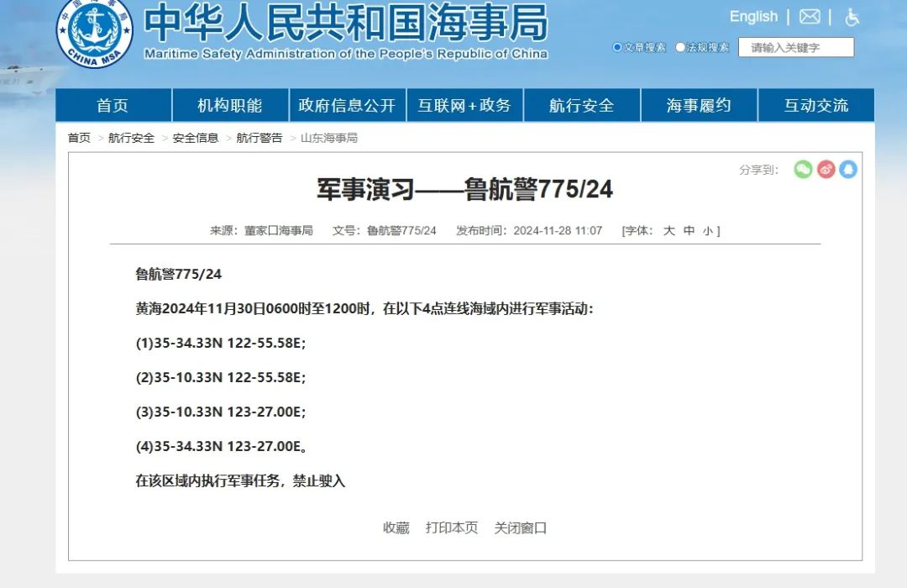Open the 机构职能 navigation menu

pos(230,105)
